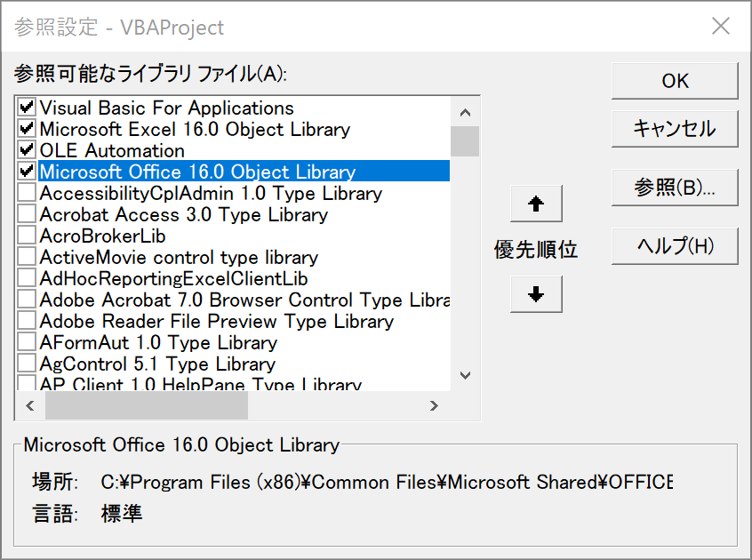Select ActiveMovie control type library entry

point(179,257)
